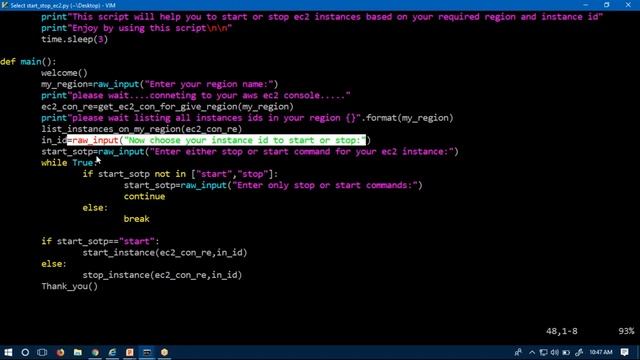This screenshot has width=640, height=360.
Task: Click the Vim icon in title bar
Action: point(5,5)
